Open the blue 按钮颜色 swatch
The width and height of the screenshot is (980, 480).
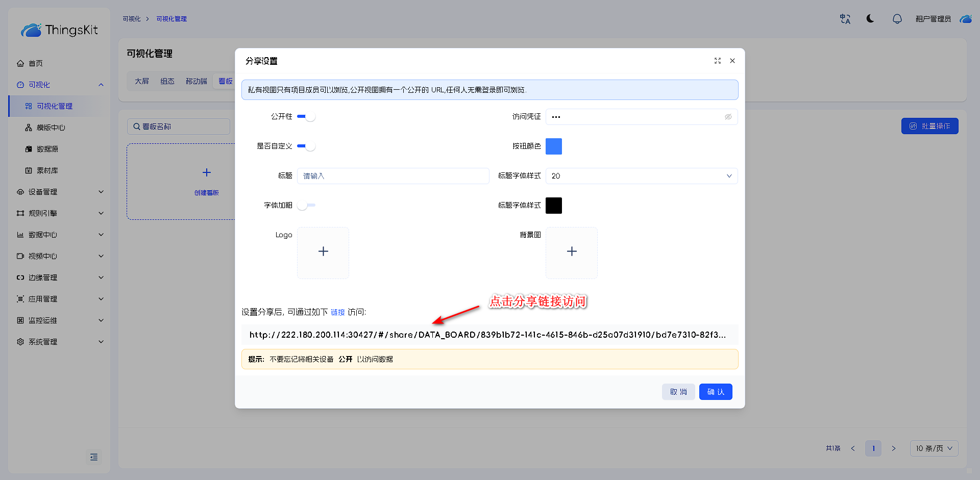click(x=553, y=146)
